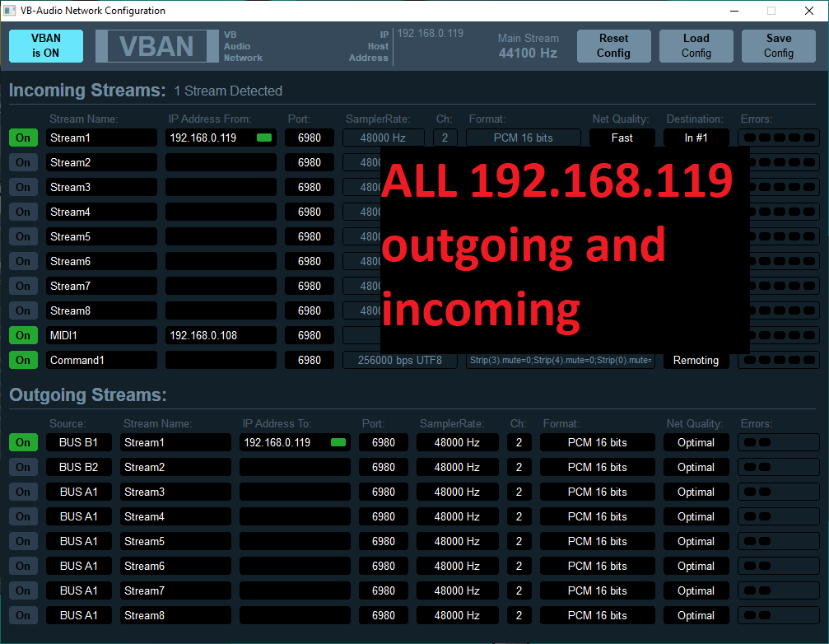The image size is (829, 644).
Task: Open source selector BUS B1
Action: pos(79,442)
